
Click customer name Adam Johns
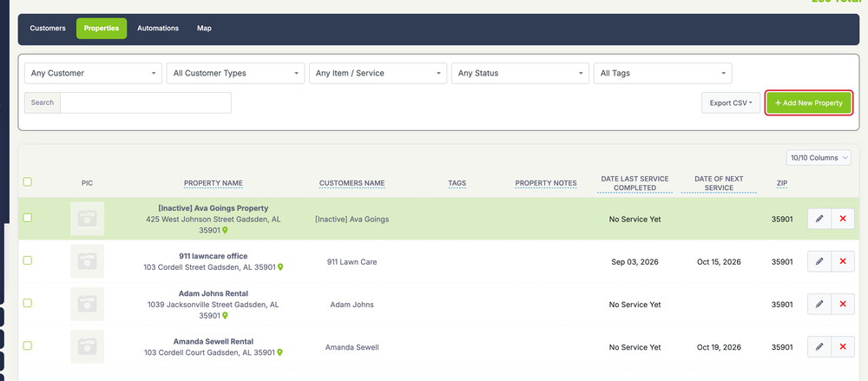352,305
